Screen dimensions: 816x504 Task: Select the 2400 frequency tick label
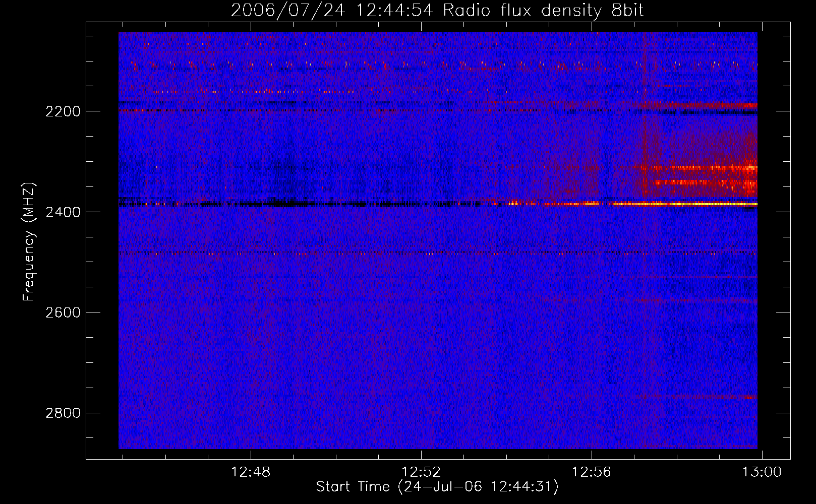pyautogui.click(x=63, y=212)
